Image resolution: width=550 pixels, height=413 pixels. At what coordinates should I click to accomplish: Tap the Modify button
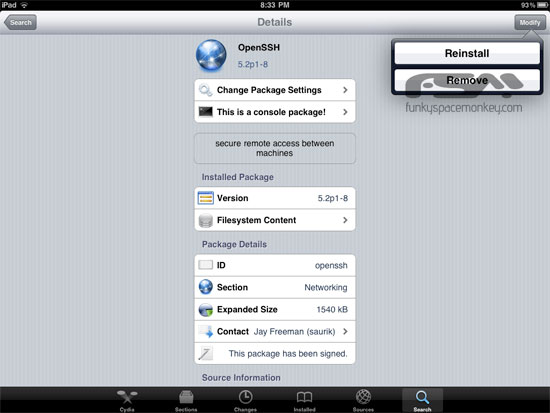pos(530,22)
